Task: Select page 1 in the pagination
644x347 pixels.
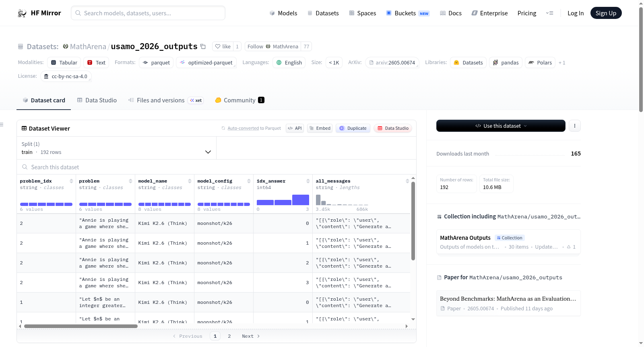Action: [215, 336]
